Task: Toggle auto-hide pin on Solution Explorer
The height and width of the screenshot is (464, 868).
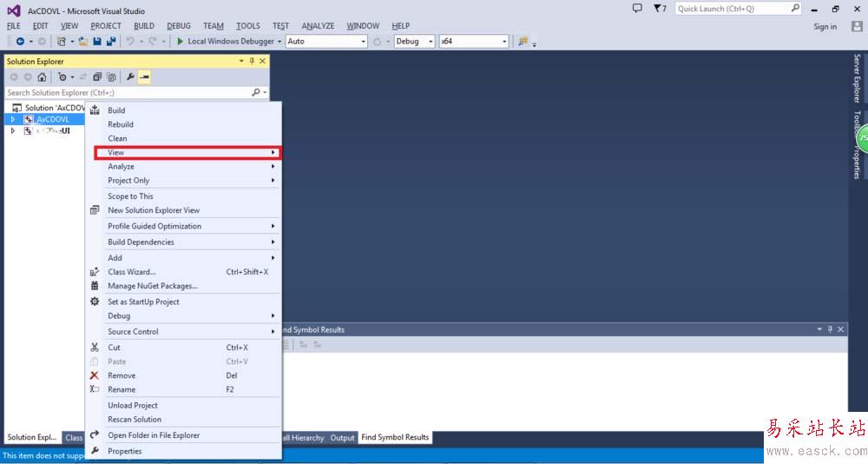Action: click(x=252, y=61)
